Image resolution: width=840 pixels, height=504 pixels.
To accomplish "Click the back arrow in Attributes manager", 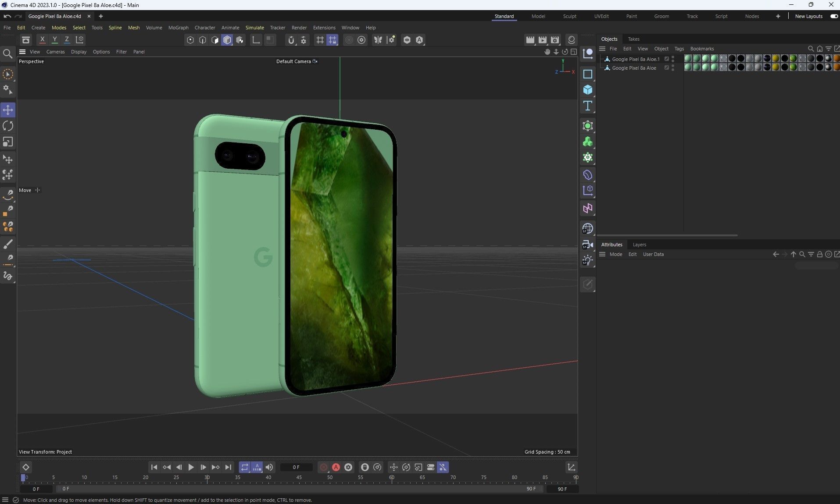I will 776,254.
